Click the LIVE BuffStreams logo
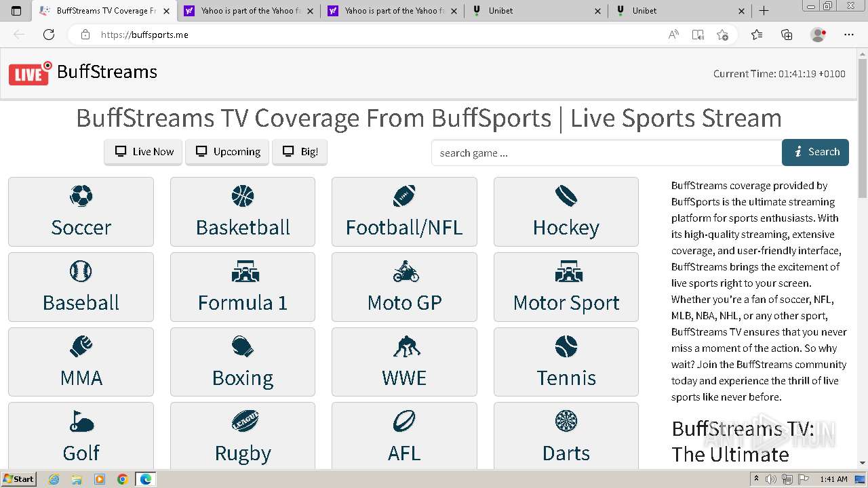 point(83,73)
